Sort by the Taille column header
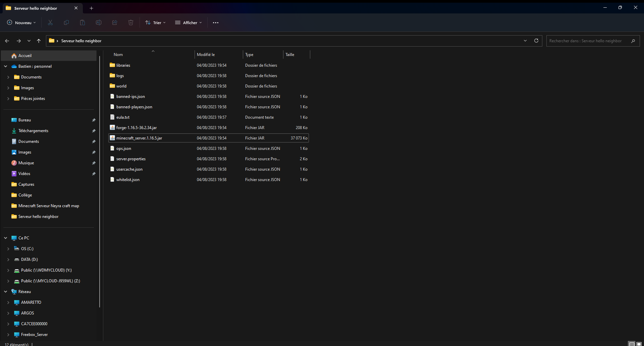 (x=297, y=54)
